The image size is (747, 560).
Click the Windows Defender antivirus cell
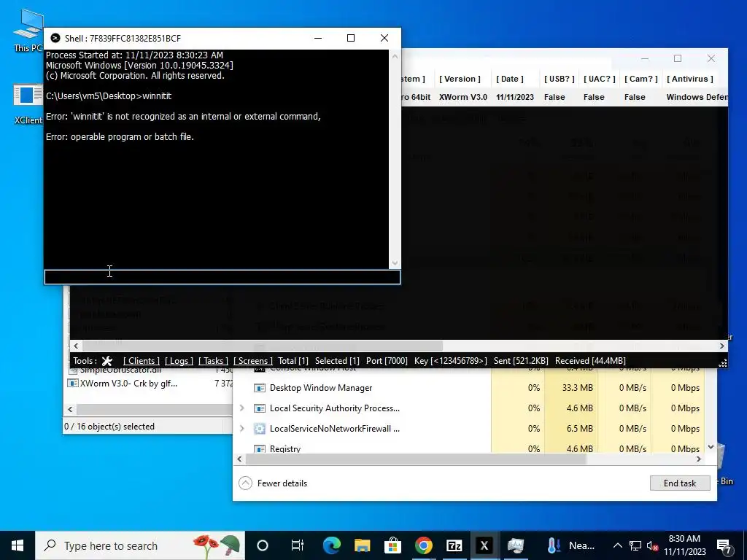[x=697, y=97]
